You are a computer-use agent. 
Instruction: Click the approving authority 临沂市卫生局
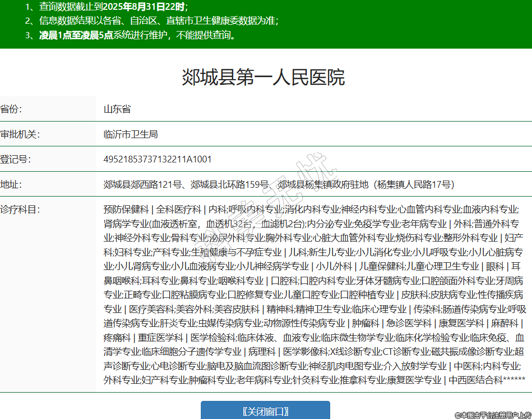[x=130, y=134]
